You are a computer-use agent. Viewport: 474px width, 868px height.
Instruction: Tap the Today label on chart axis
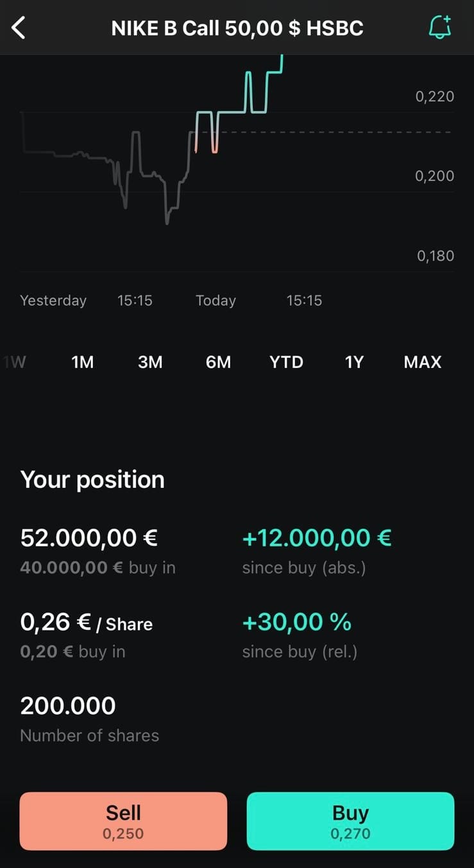tap(216, 300)
